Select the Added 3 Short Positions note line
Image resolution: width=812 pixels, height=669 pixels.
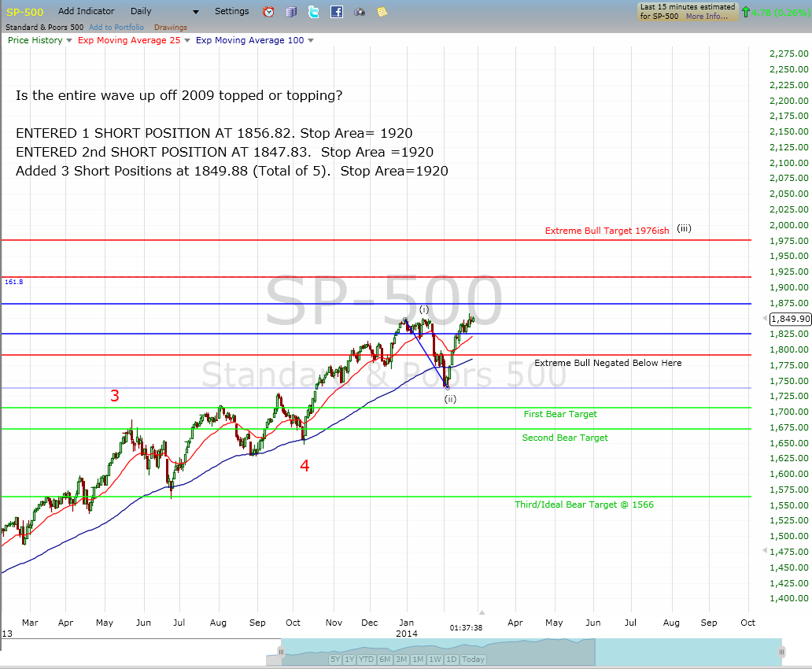pos(231,171)
